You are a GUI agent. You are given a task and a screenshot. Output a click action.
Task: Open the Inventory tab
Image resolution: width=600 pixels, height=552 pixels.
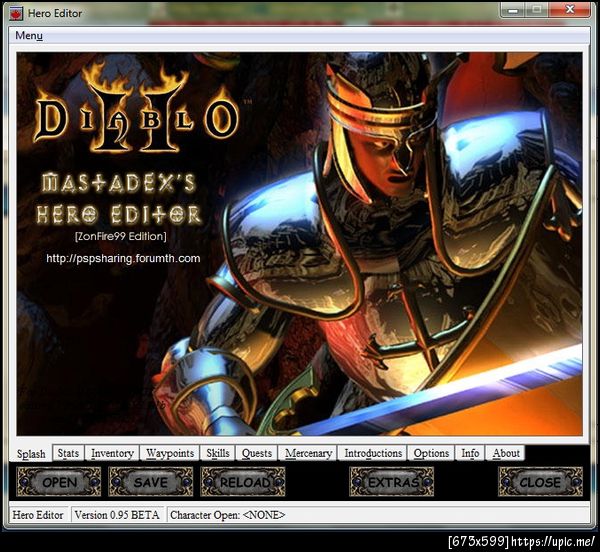pos(112,453)
